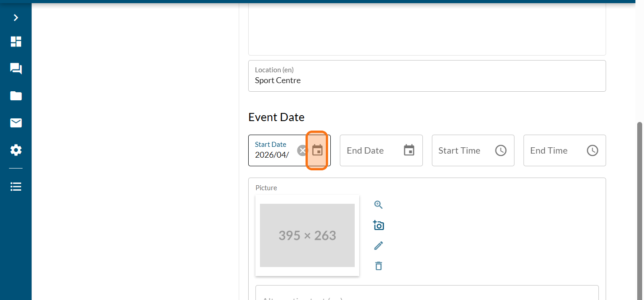Zoom in on the picture

tap(378, 205)
